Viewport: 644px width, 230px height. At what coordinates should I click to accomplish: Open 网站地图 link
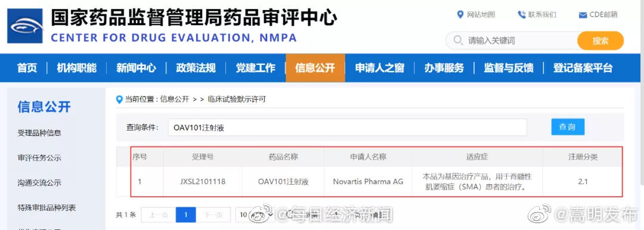pyautogui.click(x=481, y=15)
